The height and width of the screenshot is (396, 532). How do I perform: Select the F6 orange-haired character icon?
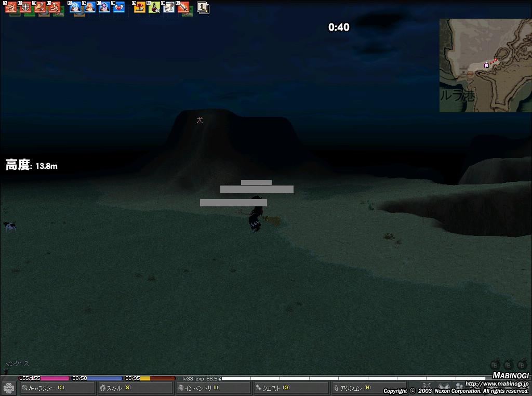pos(90,8)
